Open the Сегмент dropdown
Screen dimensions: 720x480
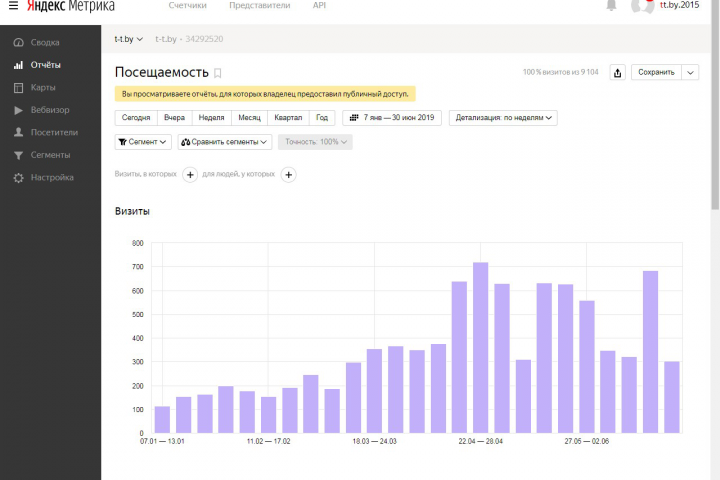pyautogui.click(x=143, y=142)
